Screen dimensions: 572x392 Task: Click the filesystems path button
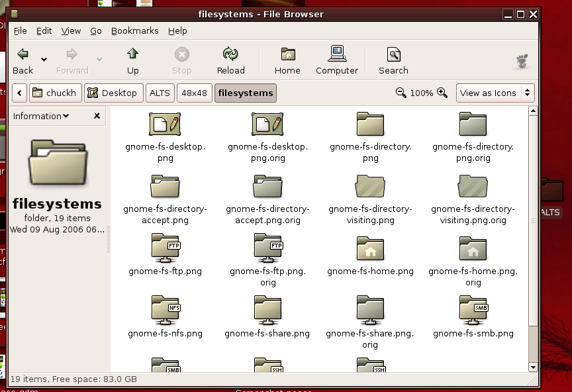[x=246, y=93]
